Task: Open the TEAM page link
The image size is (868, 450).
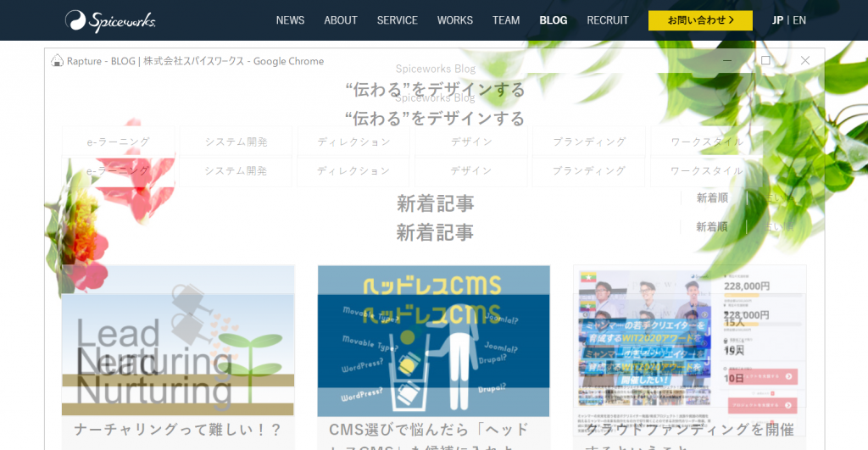Action: tap(506, 20)
